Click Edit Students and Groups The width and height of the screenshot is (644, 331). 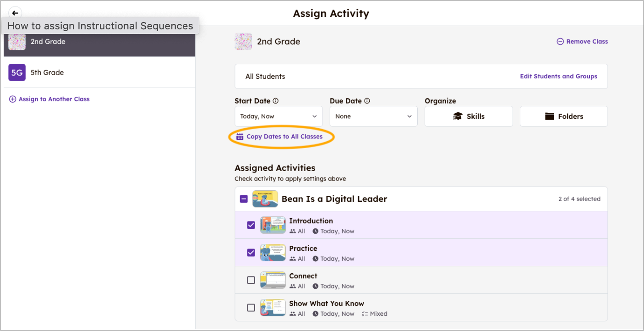point(559,76)
